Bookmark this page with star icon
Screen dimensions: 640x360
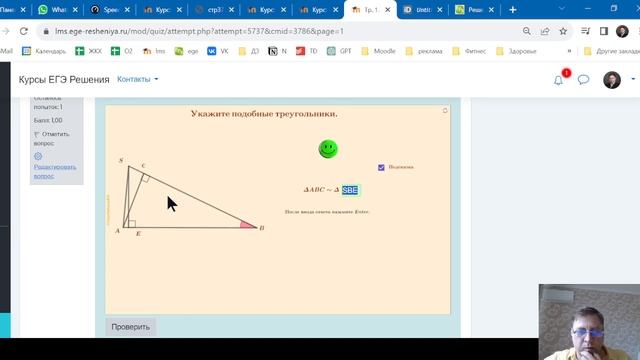coord(563,31)
